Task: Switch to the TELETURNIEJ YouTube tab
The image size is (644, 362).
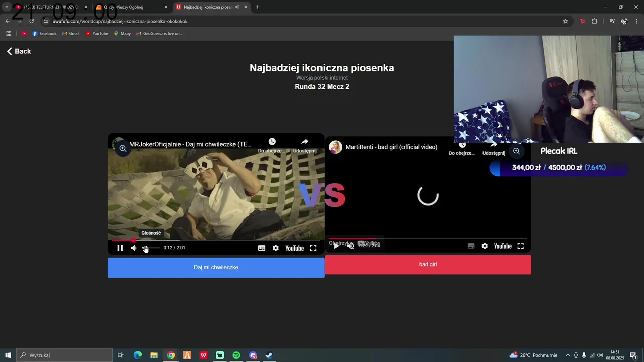Action: point(51,7)
